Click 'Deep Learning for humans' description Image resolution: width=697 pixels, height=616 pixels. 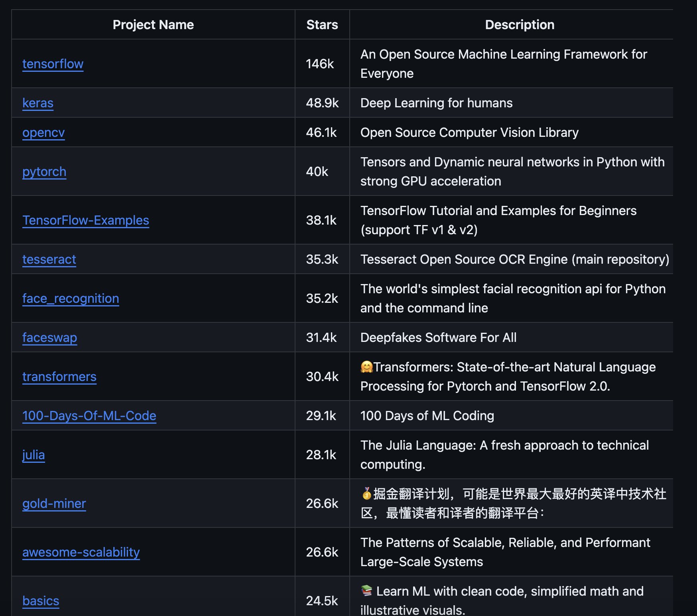pos(436,103)
